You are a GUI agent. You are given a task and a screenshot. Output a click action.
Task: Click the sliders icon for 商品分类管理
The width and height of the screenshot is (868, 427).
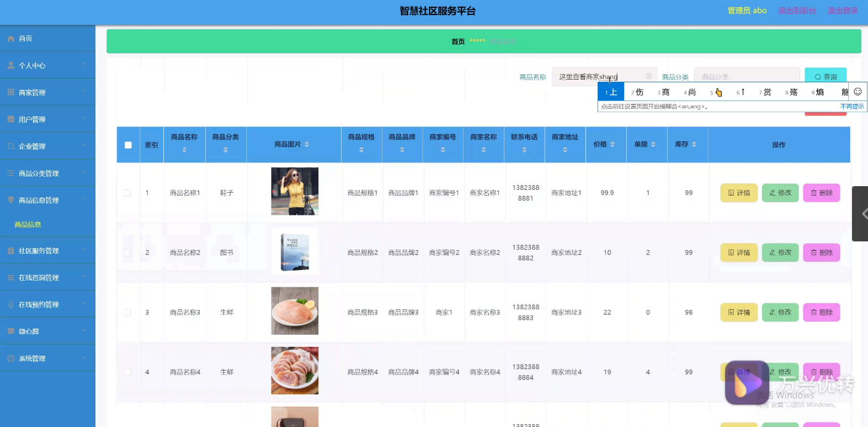11,173
